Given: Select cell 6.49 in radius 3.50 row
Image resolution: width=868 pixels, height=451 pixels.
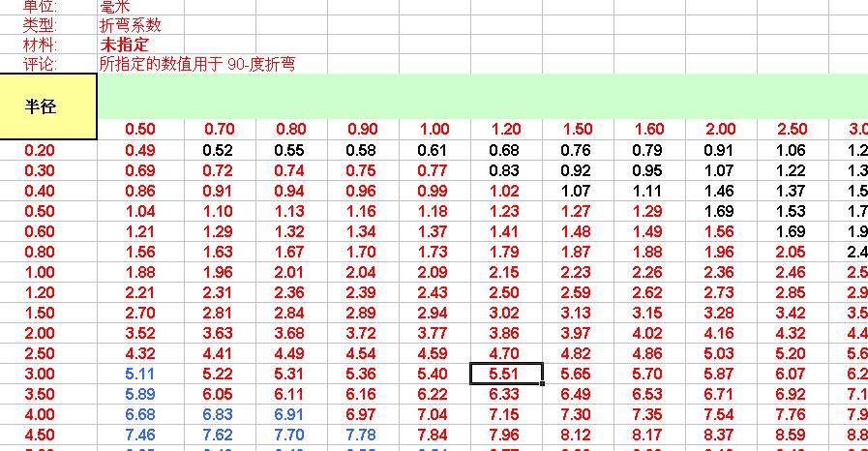Looking at the screenshot, I should coord(577,394).
